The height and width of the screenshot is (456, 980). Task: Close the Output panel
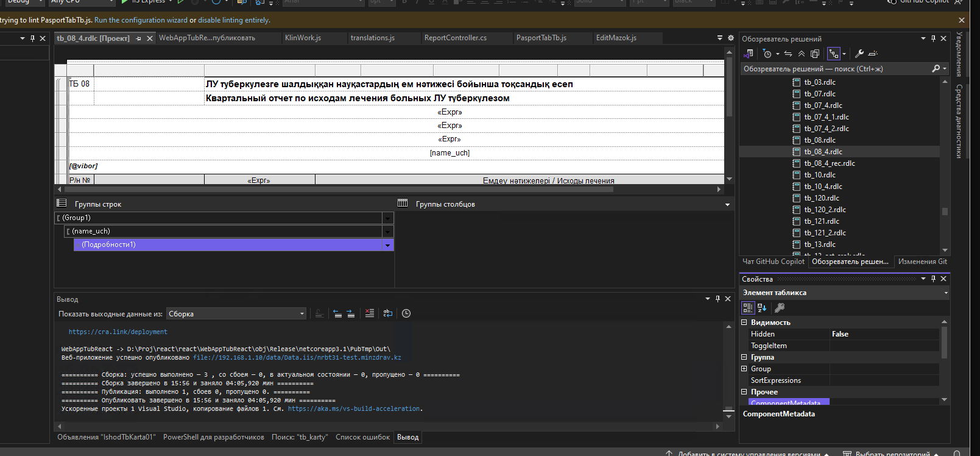[x=728, y=299]
